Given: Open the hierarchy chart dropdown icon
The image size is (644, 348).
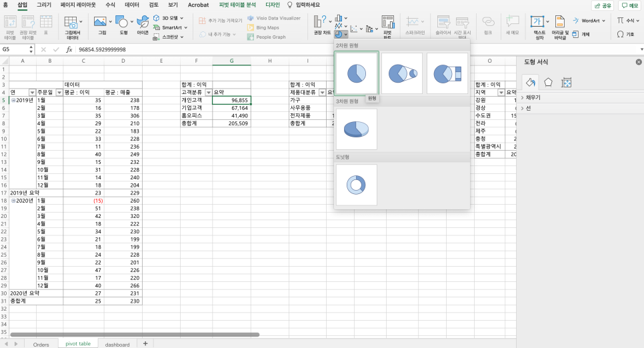Looking at the screenshot, I should 372,29.
